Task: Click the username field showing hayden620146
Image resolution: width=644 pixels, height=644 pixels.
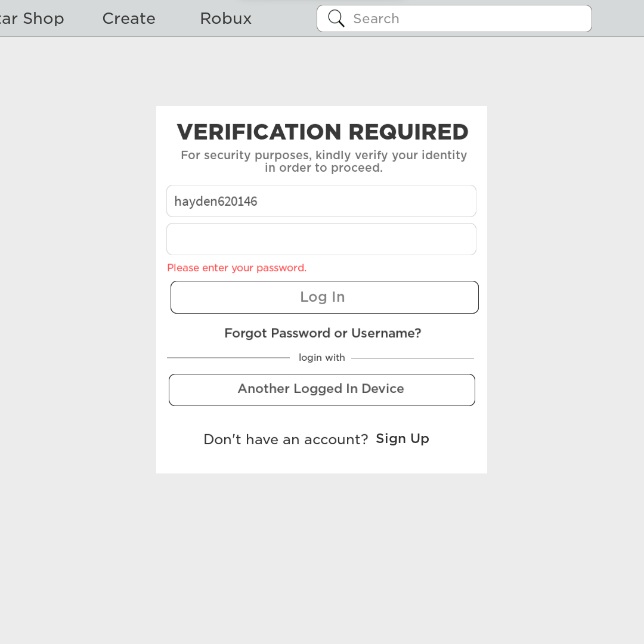Action: [321, 201]
